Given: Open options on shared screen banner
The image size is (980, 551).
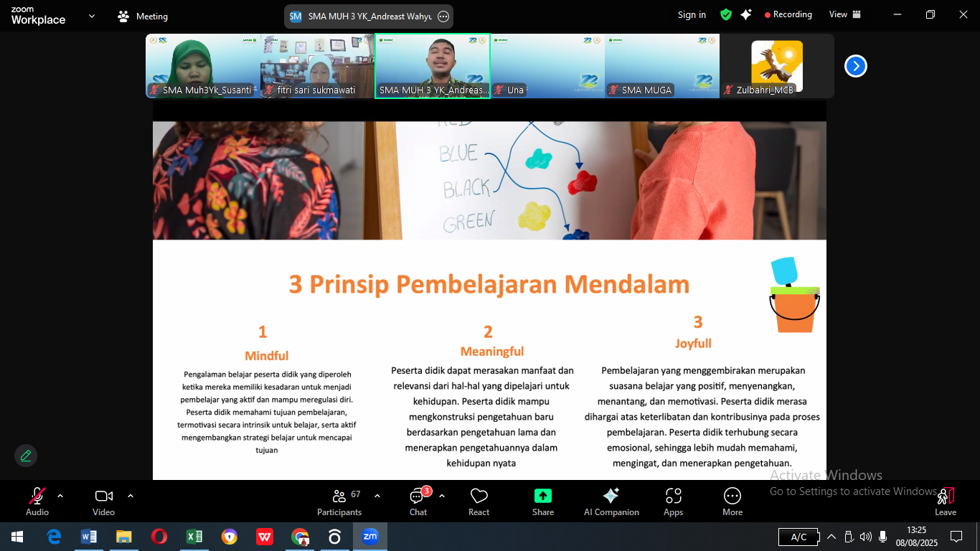Looking at the screenshot, I should [443, 16].
